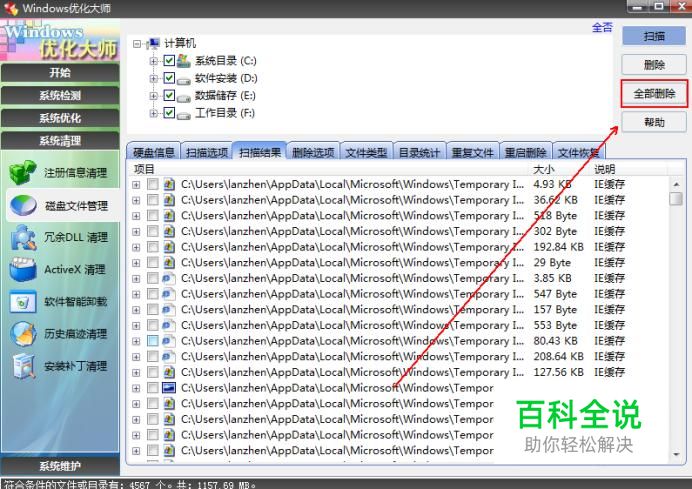Screen dimensions: 692x489
Task: Click the results scrollbar up arrow
Action: pyautogui.click(x=676, y=184)
